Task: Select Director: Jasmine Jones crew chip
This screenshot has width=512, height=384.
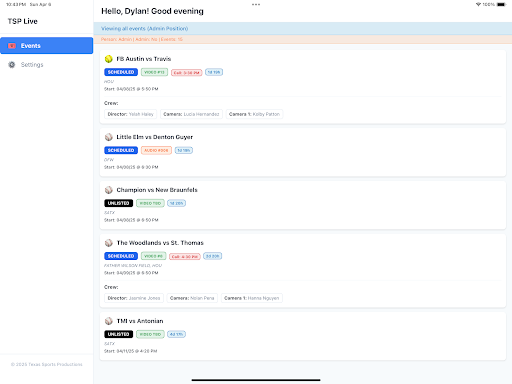Action: [134, 298]
